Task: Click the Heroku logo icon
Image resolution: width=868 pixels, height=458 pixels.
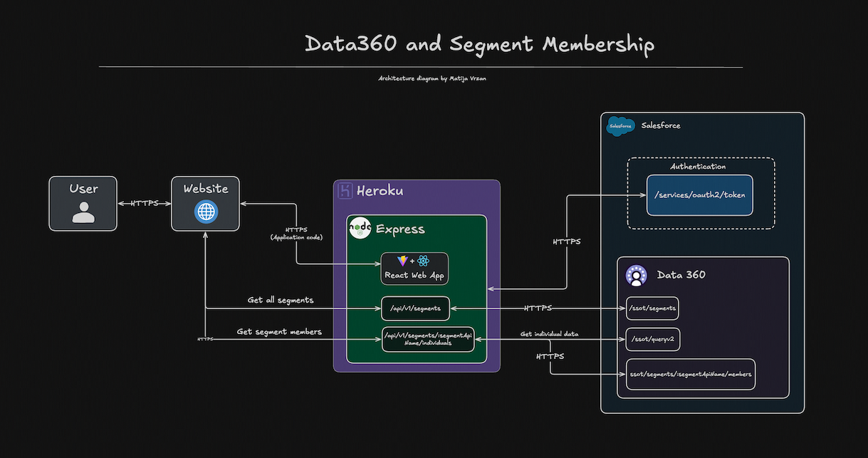Action: (345, 191)
